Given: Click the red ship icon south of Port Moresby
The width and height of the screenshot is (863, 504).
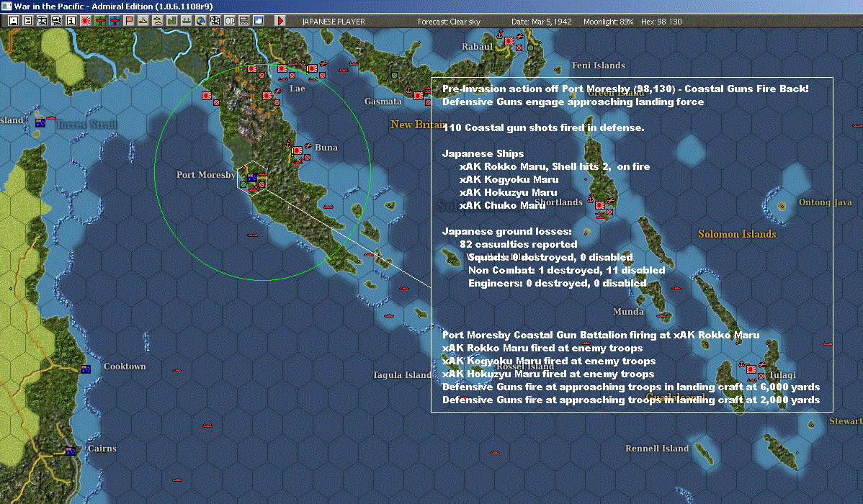Looking at the screenshot, I should (x=253, y=235).
